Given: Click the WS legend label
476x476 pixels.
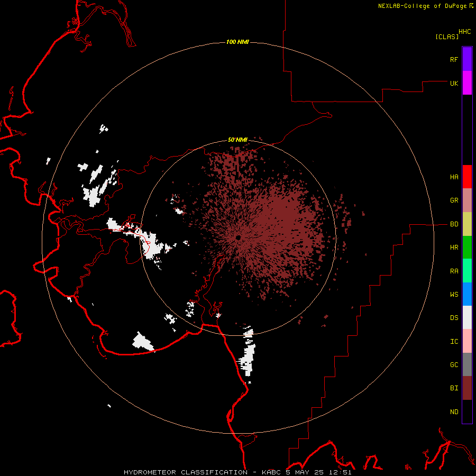Looking at the screenshot, I should 454,295.
